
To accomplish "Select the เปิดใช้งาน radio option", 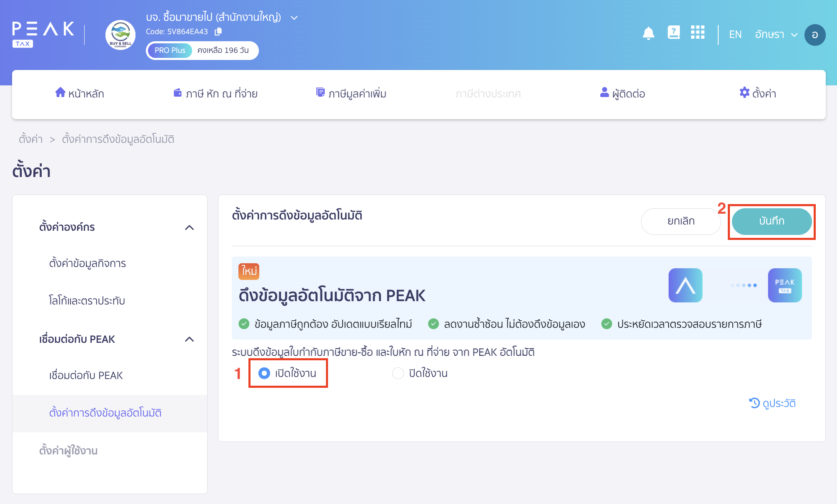I will 264,373.
